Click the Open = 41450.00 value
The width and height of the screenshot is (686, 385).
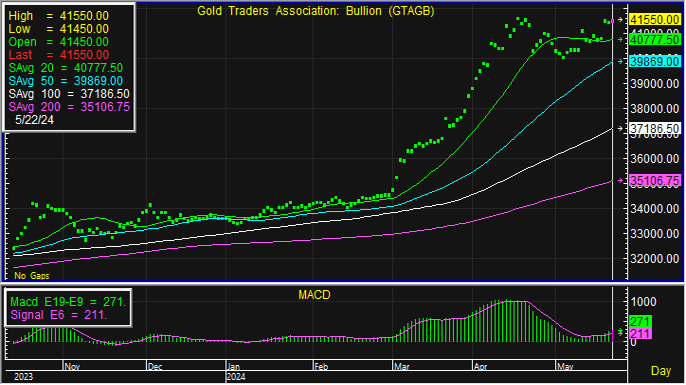[59, 42]
